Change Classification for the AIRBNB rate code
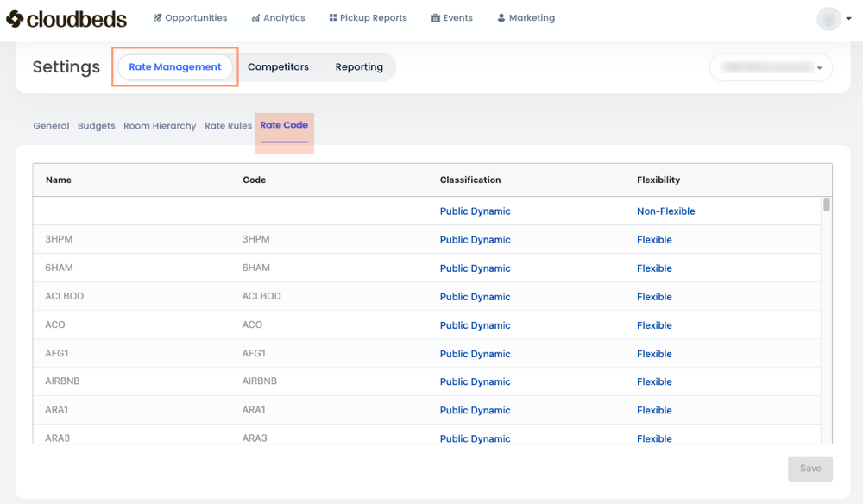The height and width of the screenshot is (504, 863). (475, 381)
